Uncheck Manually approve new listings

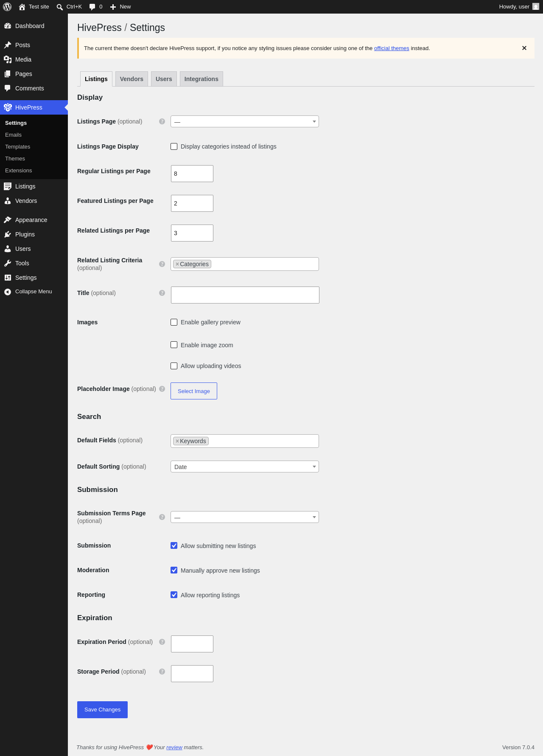click(174, 570)
